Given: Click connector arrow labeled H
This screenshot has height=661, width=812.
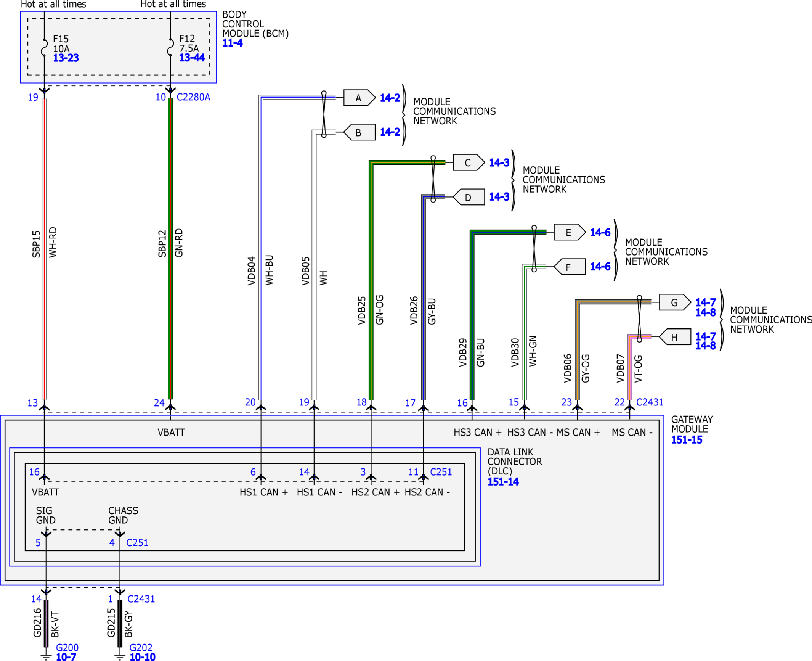Looking at the screenshot, I should [675, 337].
